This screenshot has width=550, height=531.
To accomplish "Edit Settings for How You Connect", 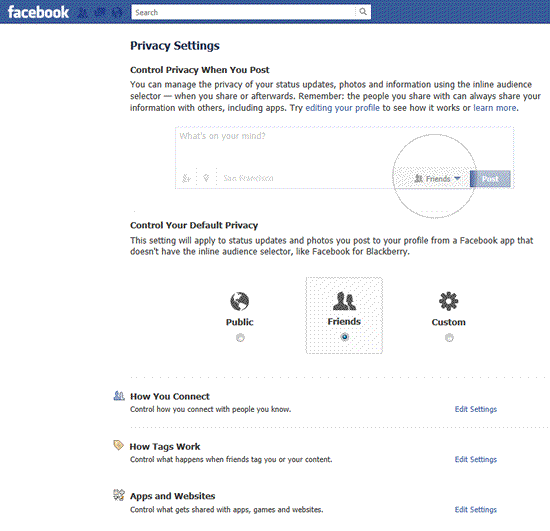I will pos(476,409).
